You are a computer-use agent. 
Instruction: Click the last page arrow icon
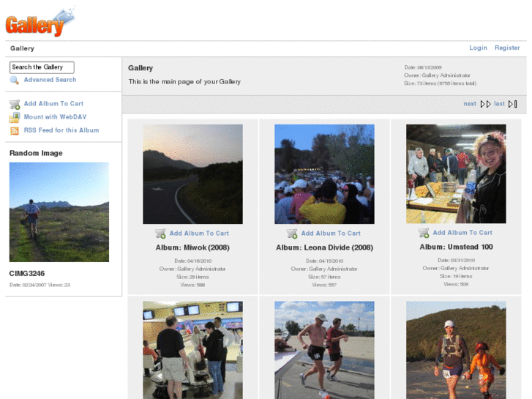513,104
